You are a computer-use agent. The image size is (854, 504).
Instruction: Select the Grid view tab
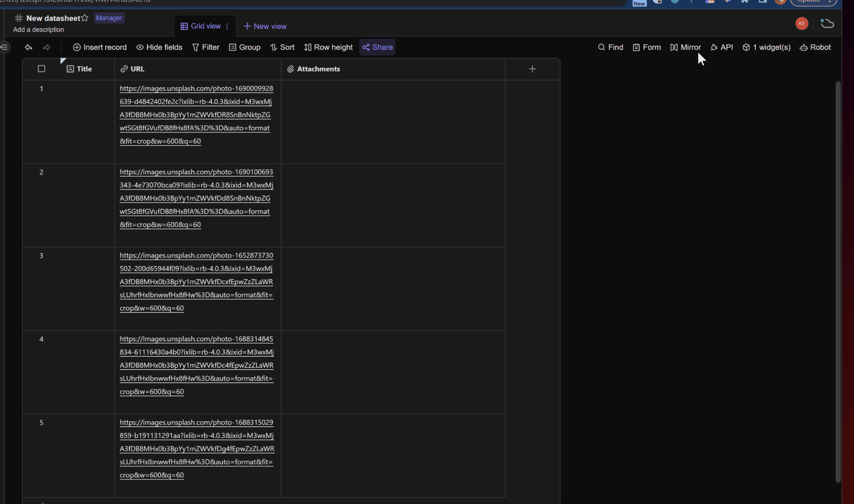click(201, 26)
